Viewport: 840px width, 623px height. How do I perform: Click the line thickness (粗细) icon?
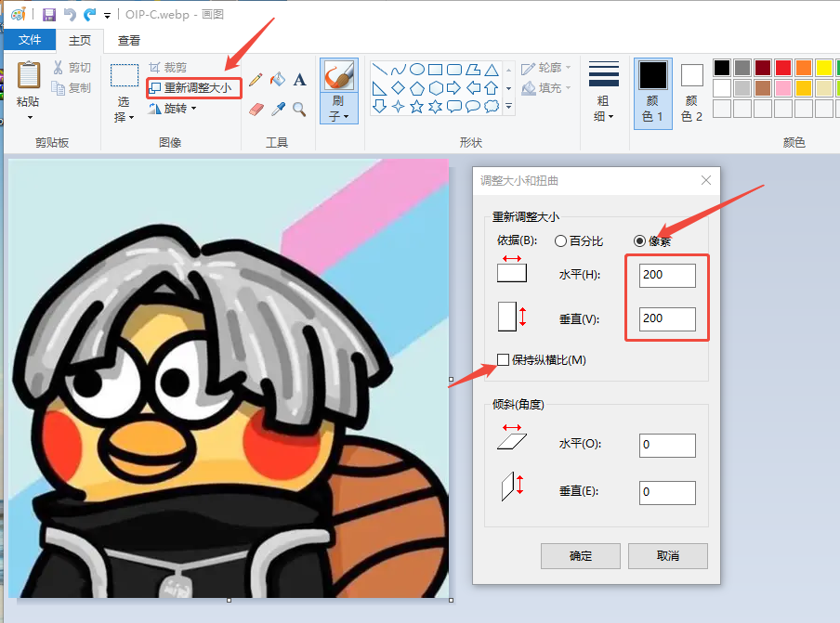pyautogui.click(x=604, y=74)
